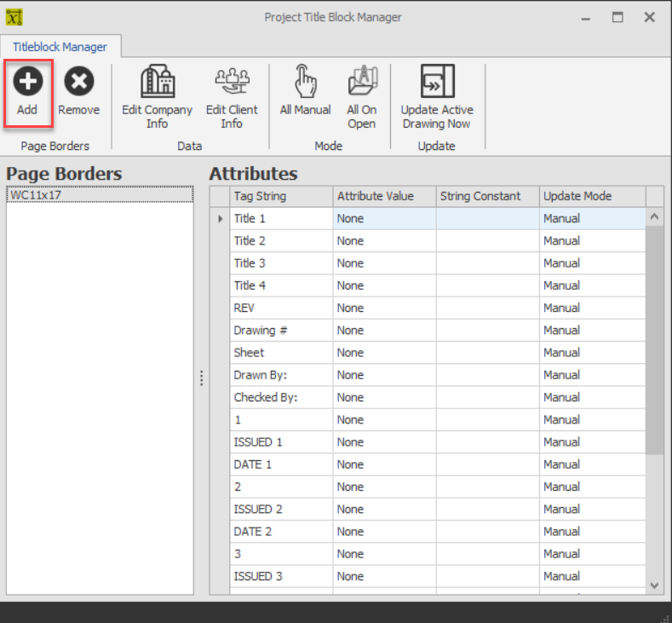Open Update Mode cell for Title 2
Screen dimensions: 672x623
click(x=593, y=241)
